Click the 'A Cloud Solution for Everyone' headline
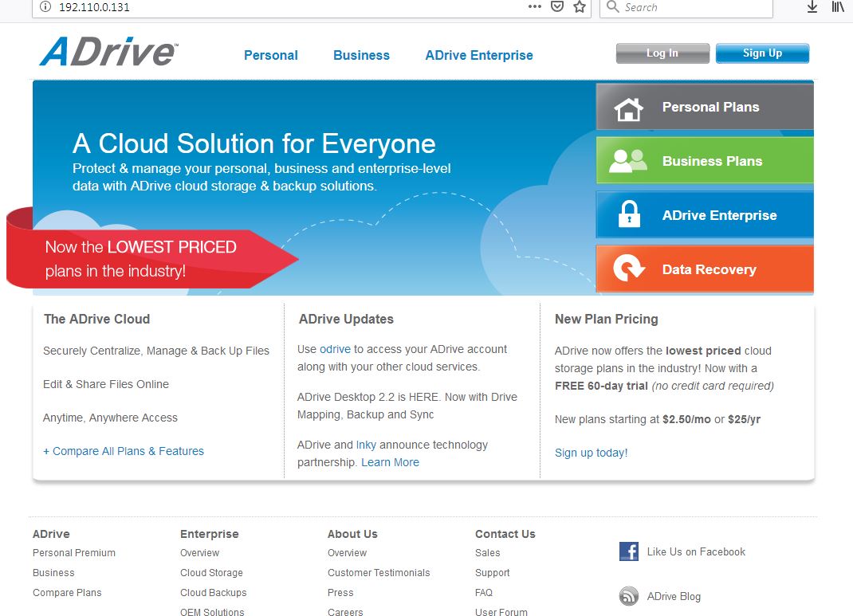Viewport: 853px width, 616px height. (254, 143)
